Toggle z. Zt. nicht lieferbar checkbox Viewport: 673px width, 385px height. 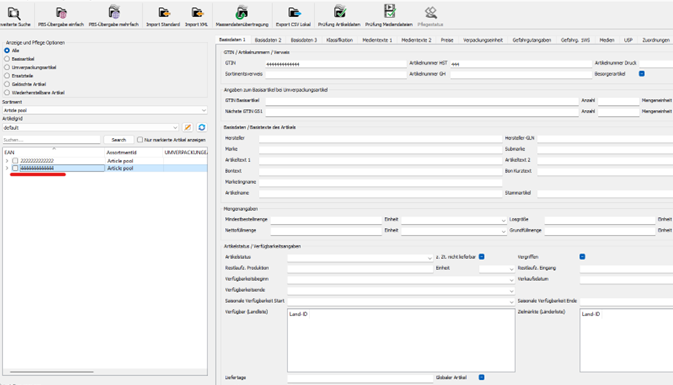point(482,257)
